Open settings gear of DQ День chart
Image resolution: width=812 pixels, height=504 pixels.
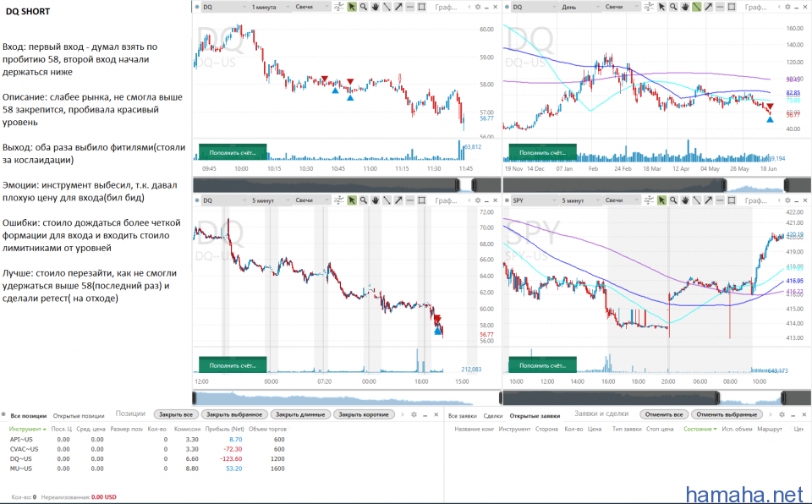point(787,7)
